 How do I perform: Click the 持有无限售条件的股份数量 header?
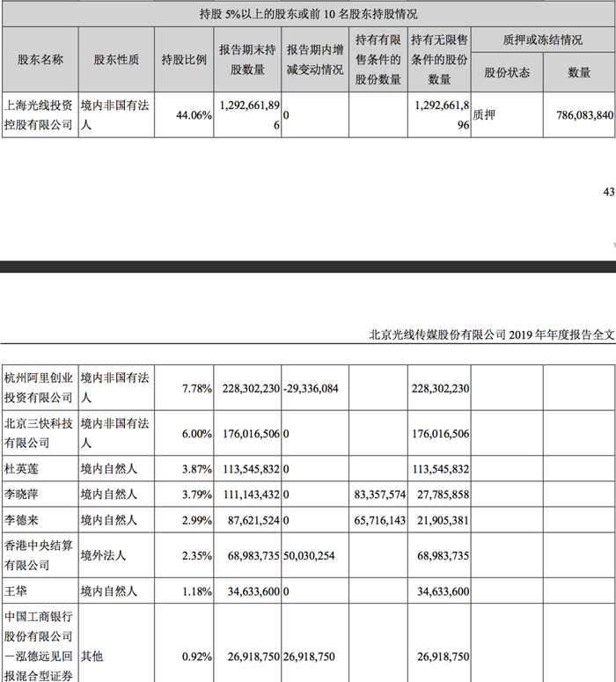point(439,60)
